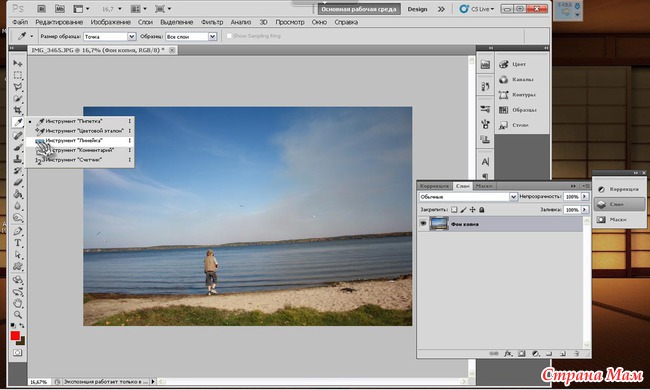Reset default foreground and background colors
The image size is (650, 390).
13,325
